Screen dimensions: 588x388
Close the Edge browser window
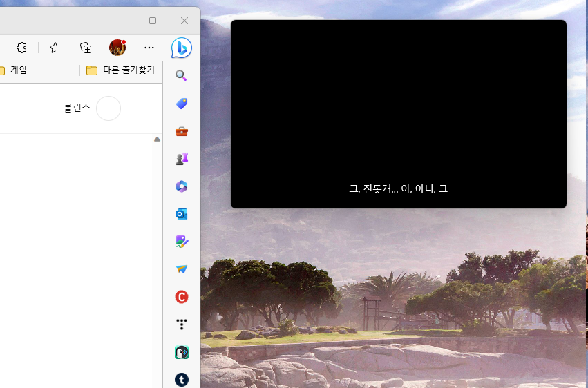[x=184, y=21]
